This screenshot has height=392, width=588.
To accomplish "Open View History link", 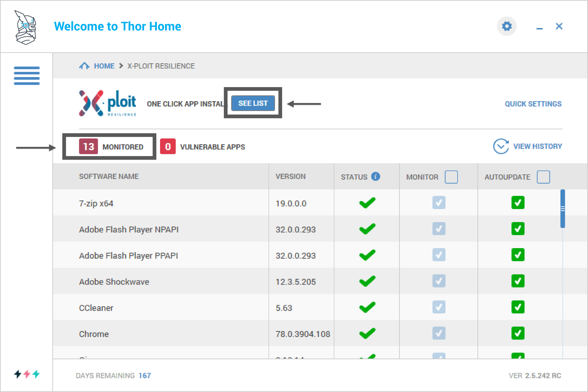I will click(x=537, y=146).
